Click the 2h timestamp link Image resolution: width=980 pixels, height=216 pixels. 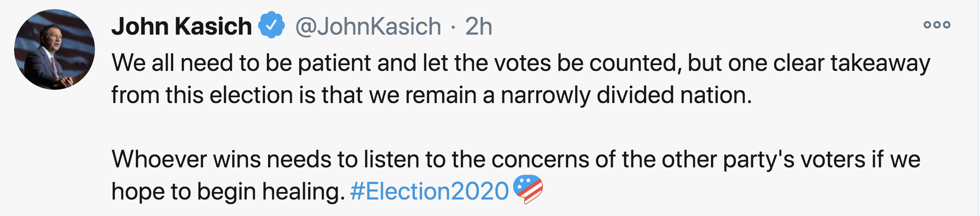pos(478,26)
